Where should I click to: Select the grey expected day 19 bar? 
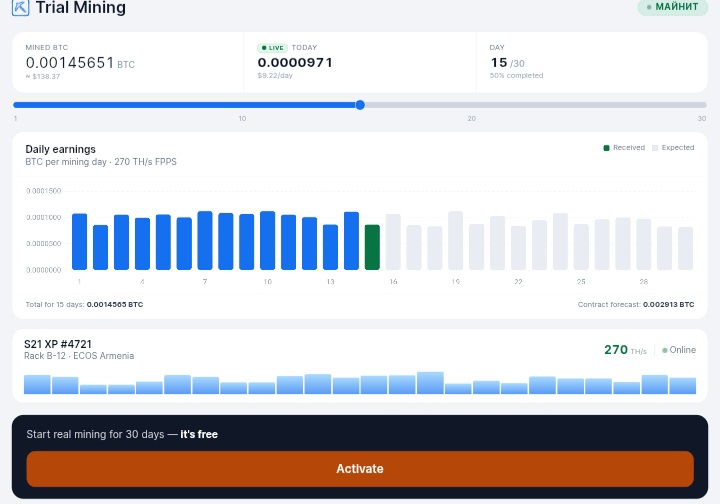(456, 240)
